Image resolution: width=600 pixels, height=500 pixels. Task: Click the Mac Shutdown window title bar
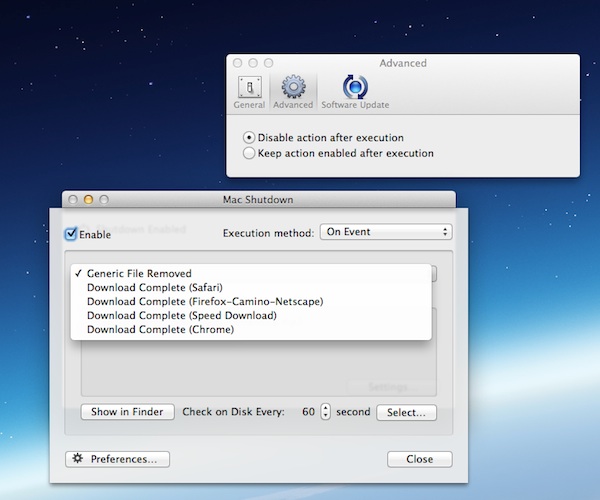coord(259,199)
